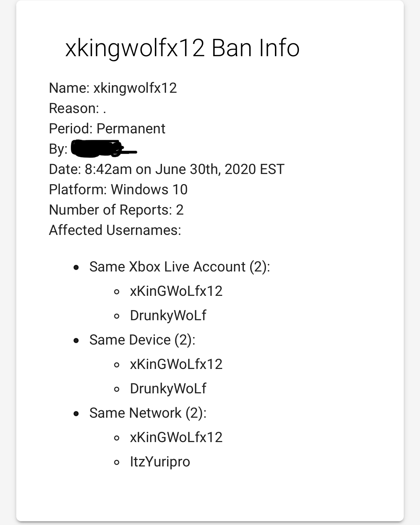The width and height of the screenshot is (420, 525).
Task: Select the Name: xkingwolfx12 line
Action: pos(113,88)
